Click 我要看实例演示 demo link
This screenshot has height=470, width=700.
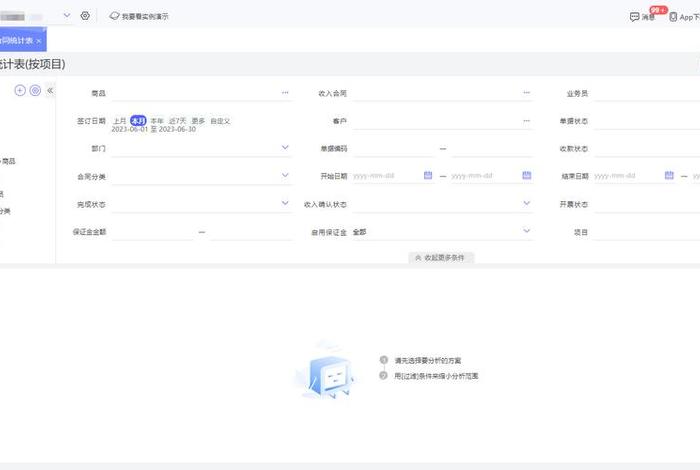(x=139, y=17)
